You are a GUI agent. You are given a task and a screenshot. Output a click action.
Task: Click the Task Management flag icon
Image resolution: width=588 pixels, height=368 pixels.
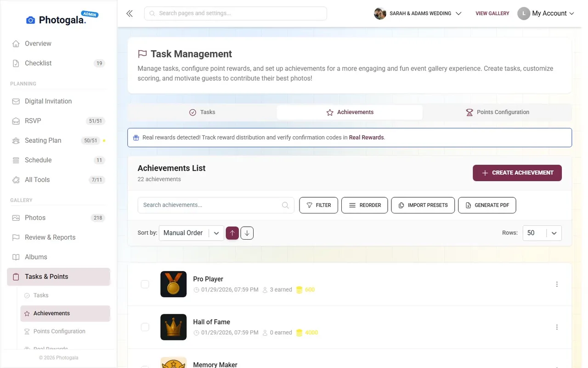[x=142, y=54]
